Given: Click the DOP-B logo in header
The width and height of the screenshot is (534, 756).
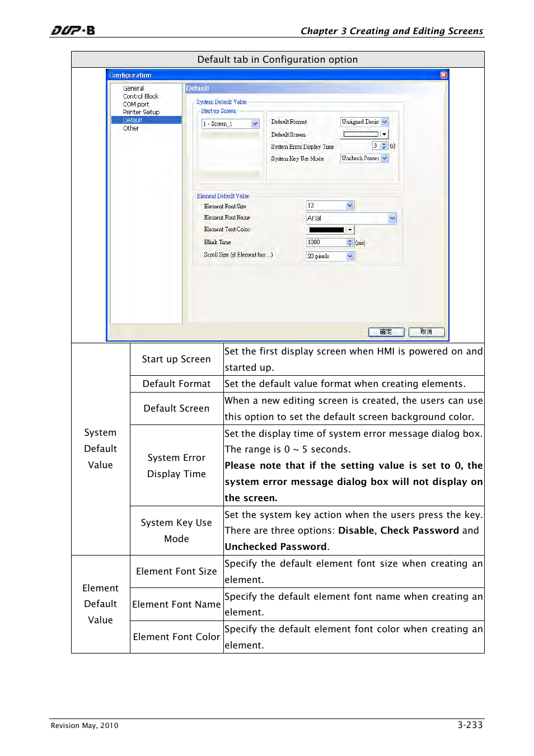Looking at the screenshot, I should [73, 30].
